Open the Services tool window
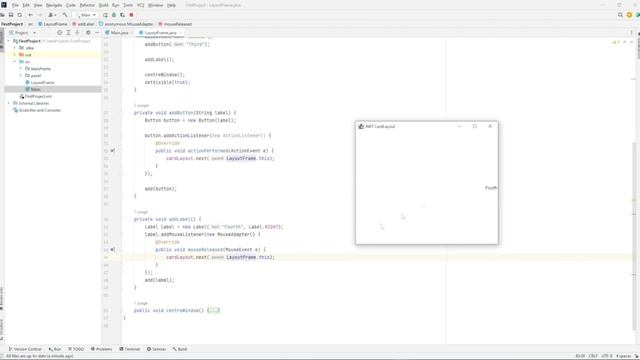Viewport: 640px width, 360px height. tap(156, 349)
